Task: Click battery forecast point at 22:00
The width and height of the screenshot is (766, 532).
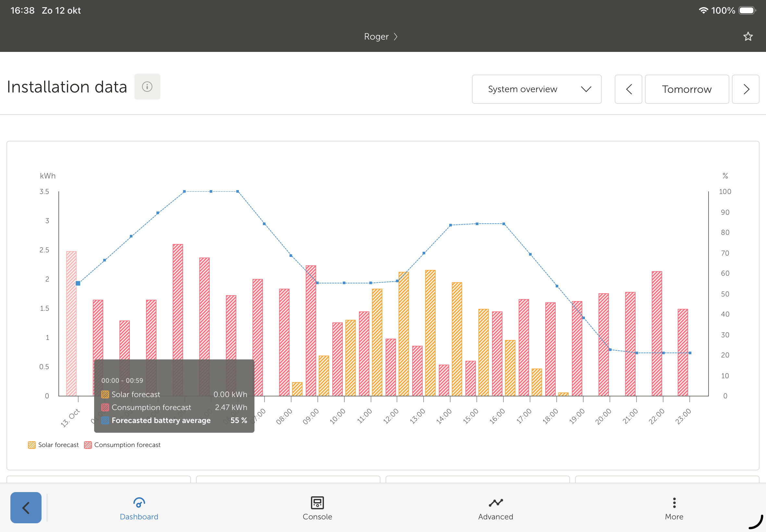Action: [x=663, y=353]
